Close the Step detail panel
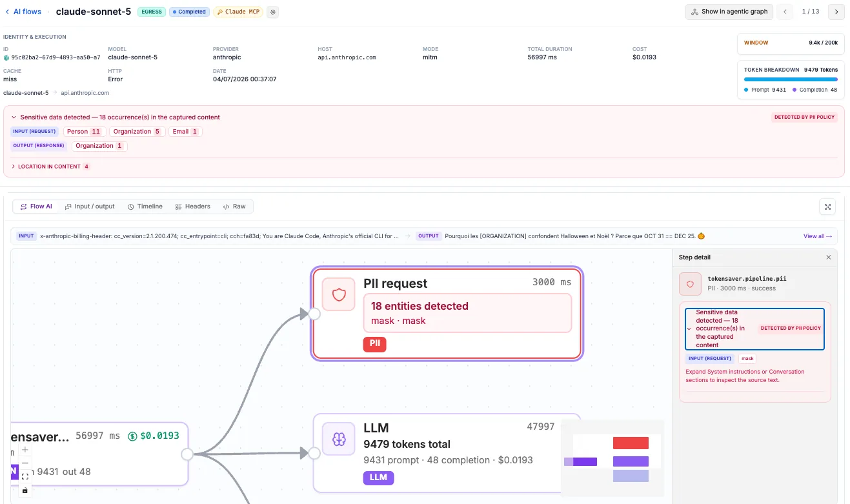Image resolution: width=850 pixels, height=504 pixels. (829, 257)
